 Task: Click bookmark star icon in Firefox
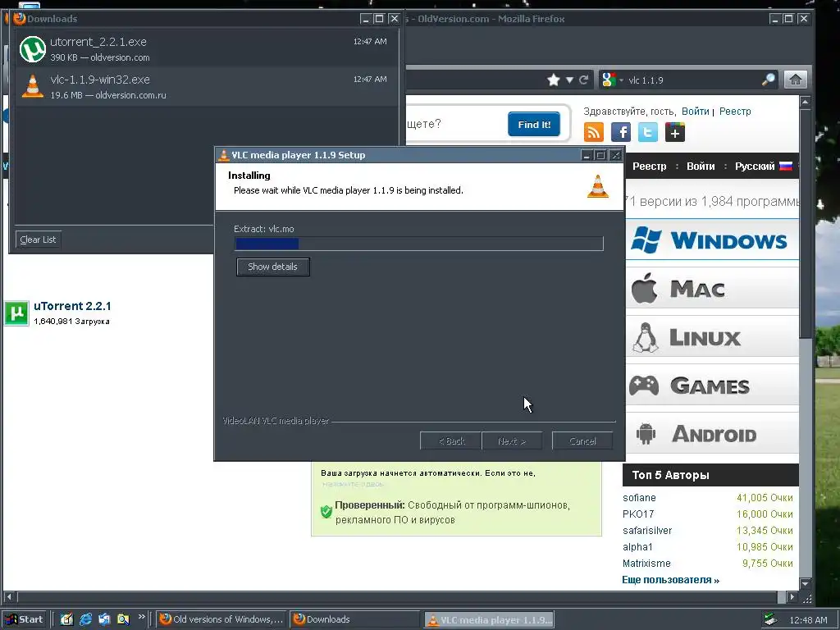[x=554, y=80]
